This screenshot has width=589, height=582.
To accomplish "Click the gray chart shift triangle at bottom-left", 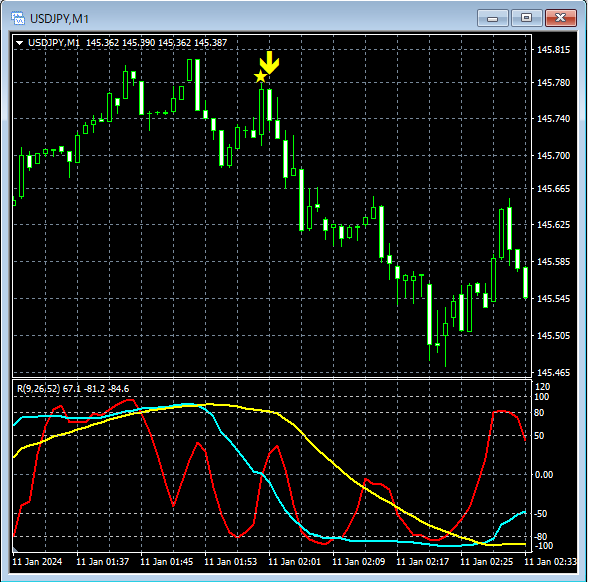I will pyautogui.click(x=15, y=549).
